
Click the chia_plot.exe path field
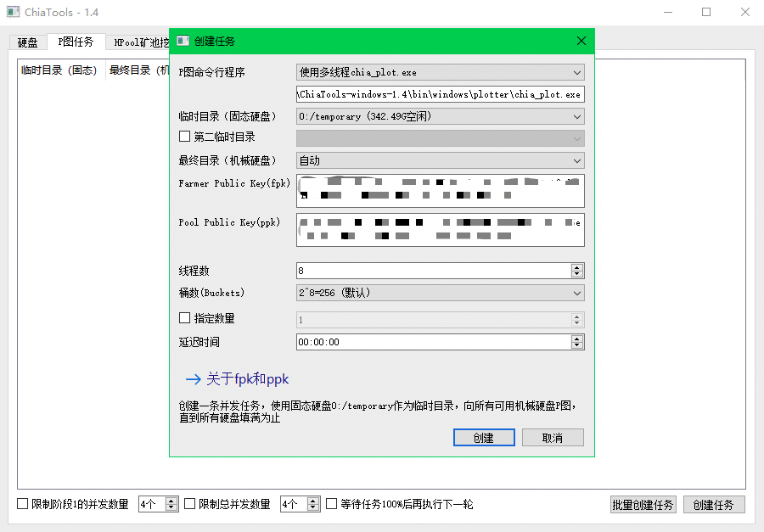tap(440, 94)
